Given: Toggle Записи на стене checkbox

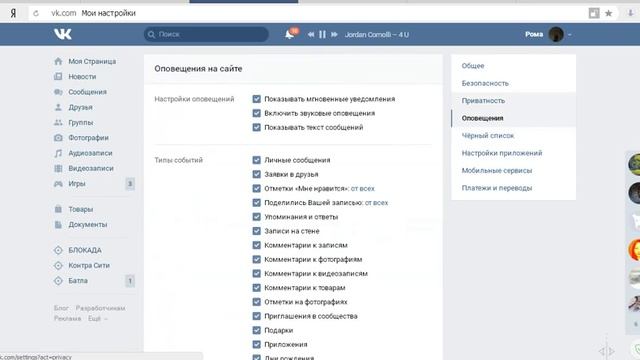Looking at the screenshot, I should pyautogui.click(x=256, y=231).
